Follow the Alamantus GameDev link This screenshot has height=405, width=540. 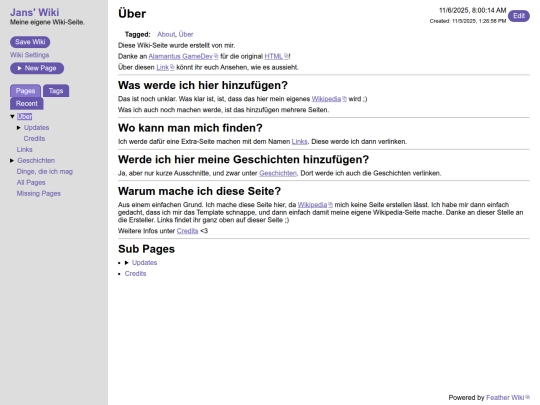(x=180, y=56)
